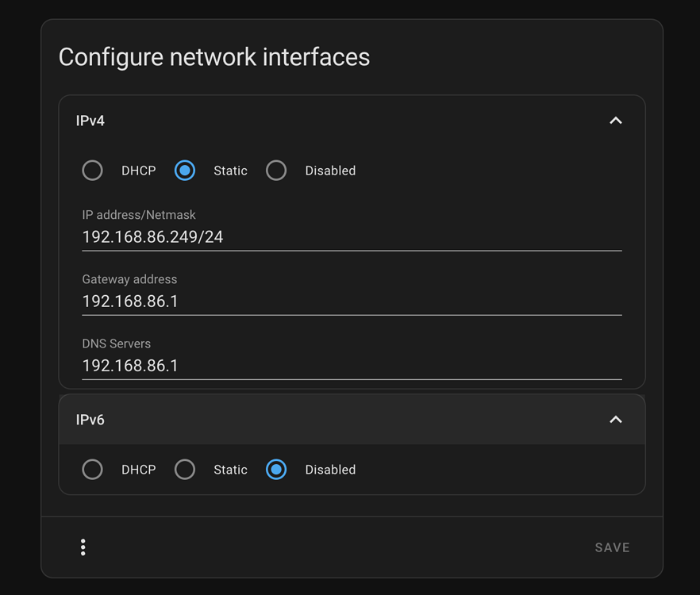Collapse the IPv4 section chevron
Viewport: 700px width, 595px height.
pyautogui.click(x=616, y=121)
